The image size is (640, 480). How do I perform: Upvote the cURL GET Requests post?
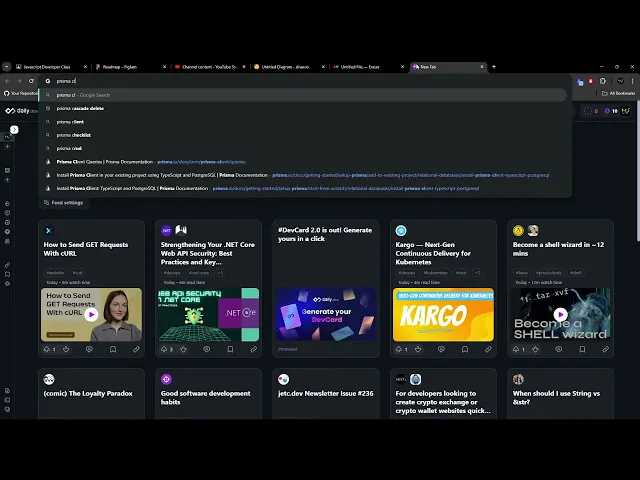pos(47,349)
